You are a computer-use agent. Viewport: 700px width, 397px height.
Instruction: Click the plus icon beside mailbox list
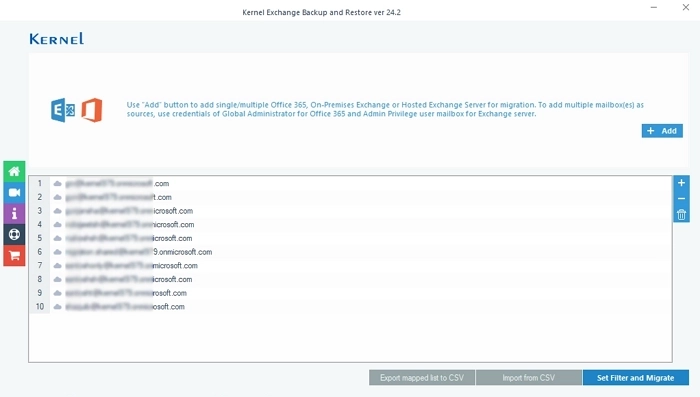pyautogui.click(x=681, y=183)
